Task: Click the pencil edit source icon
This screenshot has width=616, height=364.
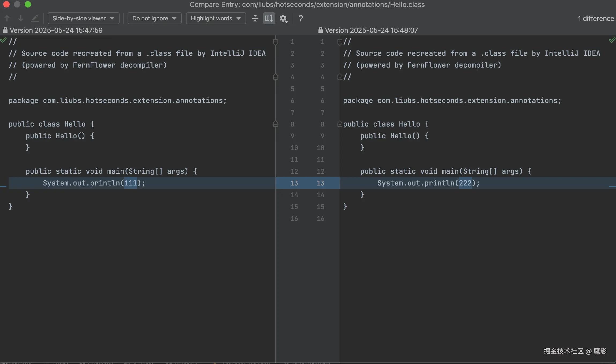Action: pyautogui.click(x=35, y=18)
